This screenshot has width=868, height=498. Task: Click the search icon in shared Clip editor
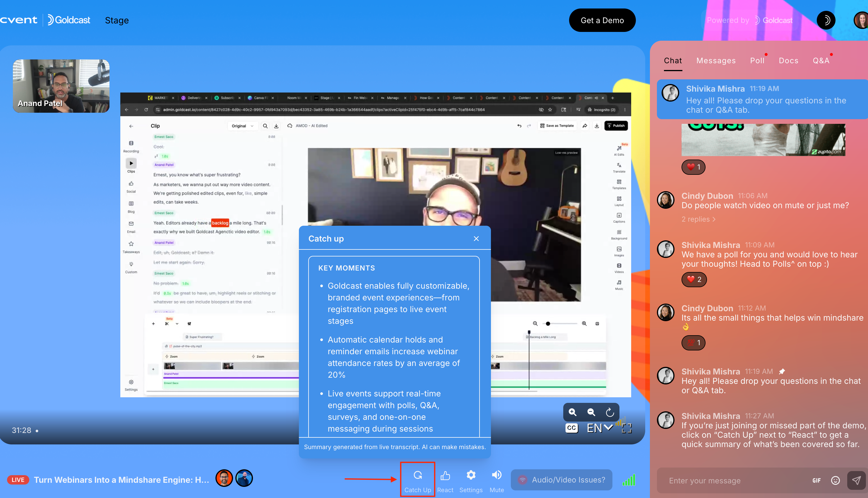(x=265, y=126)
